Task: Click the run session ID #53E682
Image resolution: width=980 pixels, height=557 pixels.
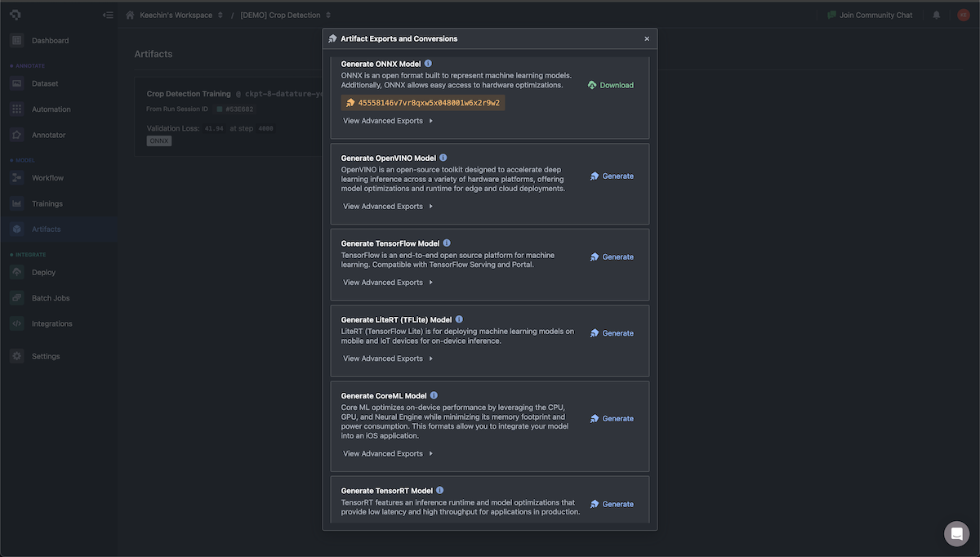Action: [238, 109]
